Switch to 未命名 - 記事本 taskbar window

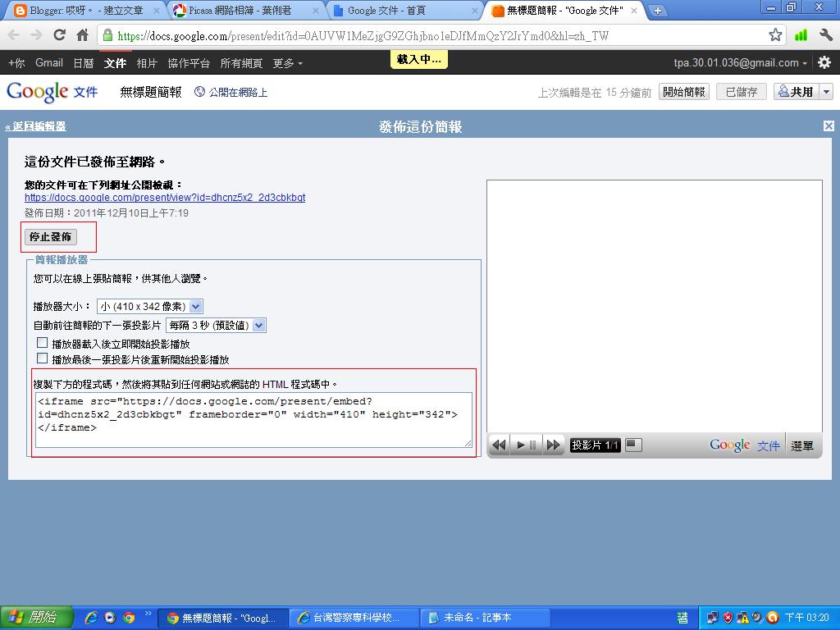point(485,618)
